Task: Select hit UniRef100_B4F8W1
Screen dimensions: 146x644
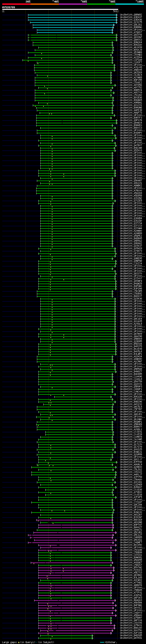Action: click(131, 605)
